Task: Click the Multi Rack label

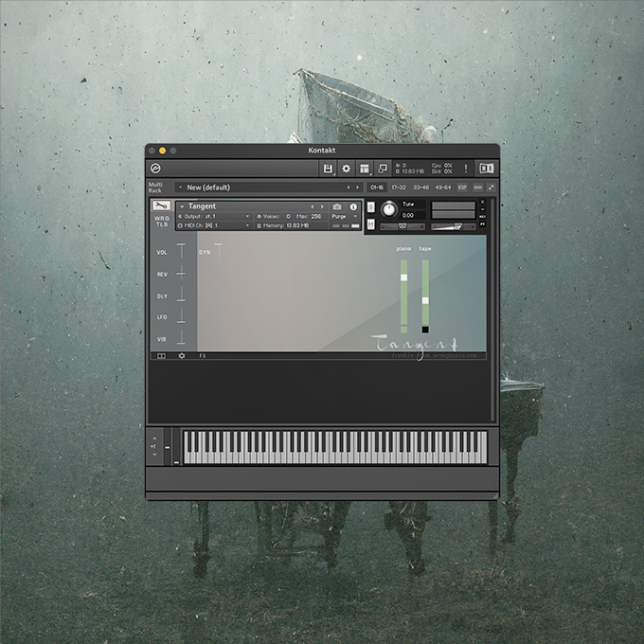Action: click(x=155, y=188)
